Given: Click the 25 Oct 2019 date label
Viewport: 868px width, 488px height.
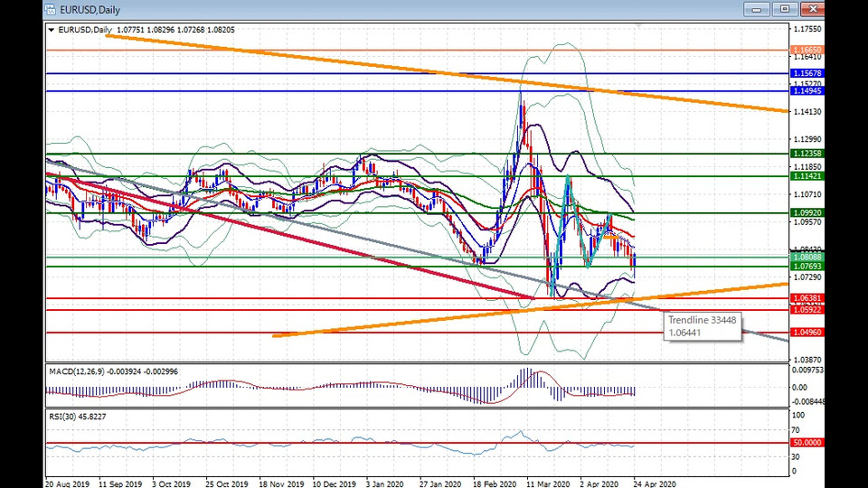Looking at the screenshot, I should 227,483.
